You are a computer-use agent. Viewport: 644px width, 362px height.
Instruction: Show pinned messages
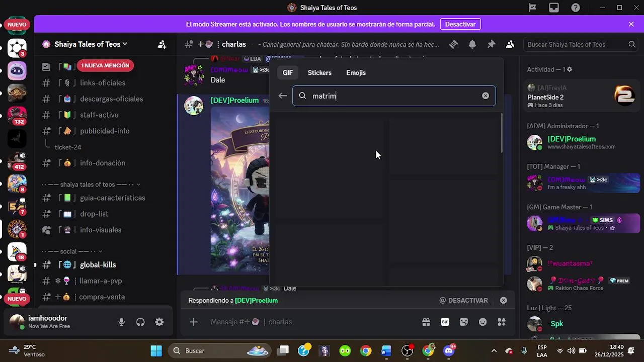(492, 44)
